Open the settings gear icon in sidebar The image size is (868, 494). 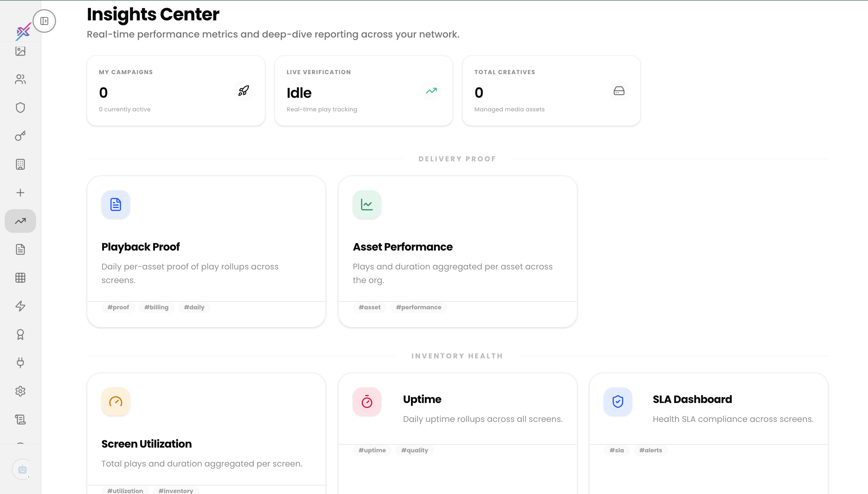pos(20,391)
